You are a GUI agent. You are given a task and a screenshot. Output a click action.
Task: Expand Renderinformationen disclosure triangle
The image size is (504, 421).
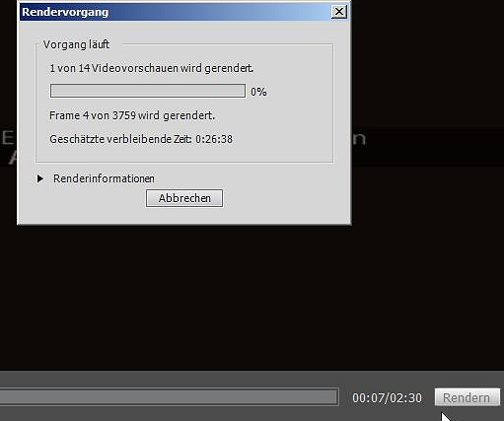coord(40,178)
